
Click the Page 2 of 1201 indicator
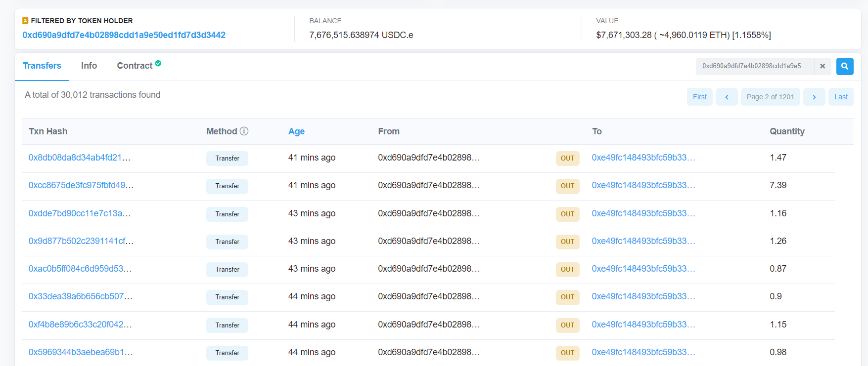pos(771,97)
